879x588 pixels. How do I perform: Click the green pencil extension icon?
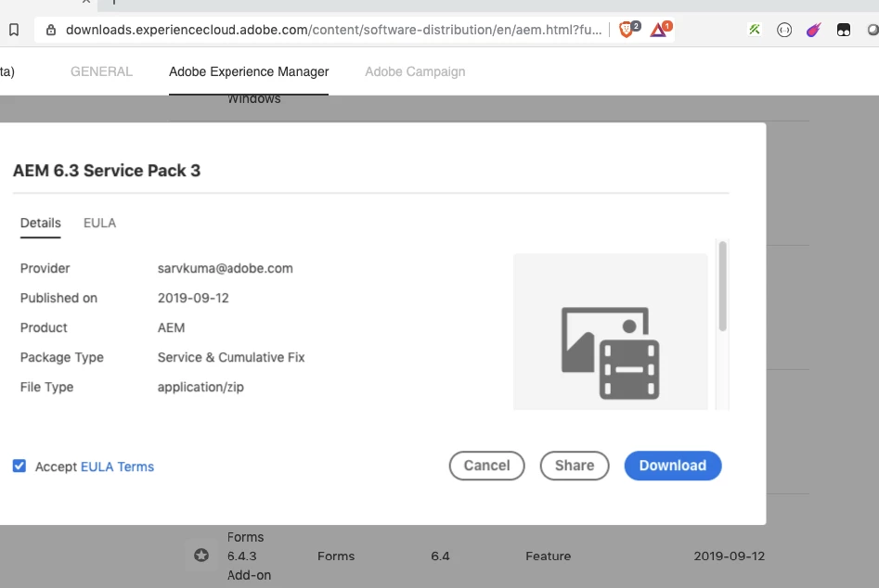coord(755,30)
